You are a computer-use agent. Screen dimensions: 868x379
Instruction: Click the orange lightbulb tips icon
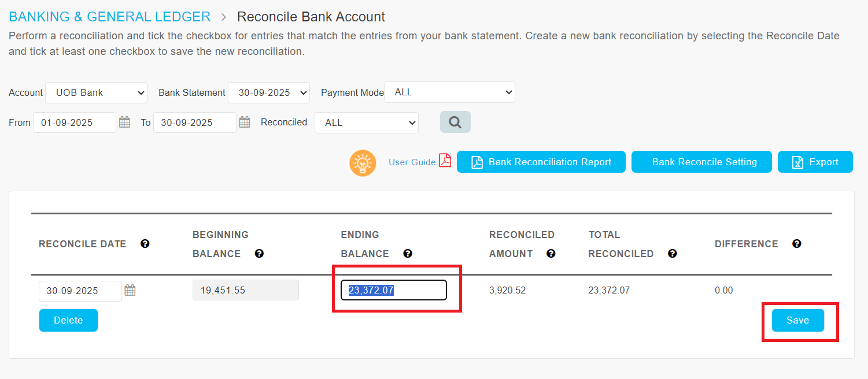(x=363, y=163)
